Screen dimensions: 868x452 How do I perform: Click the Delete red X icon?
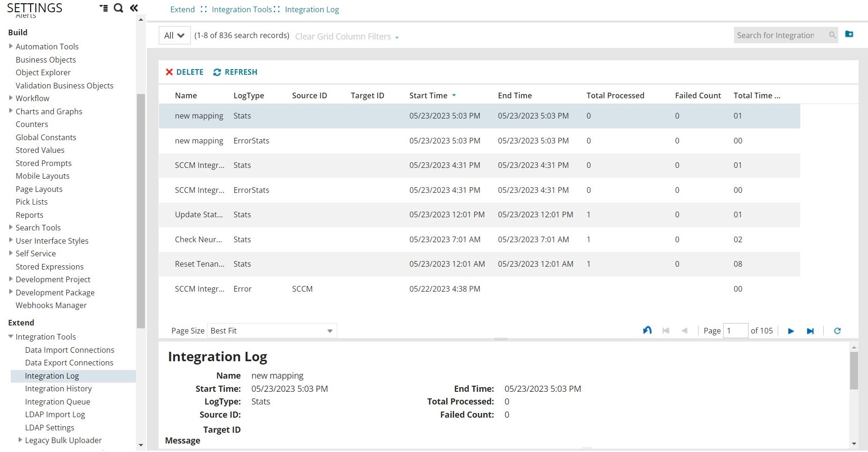(170, 72)
